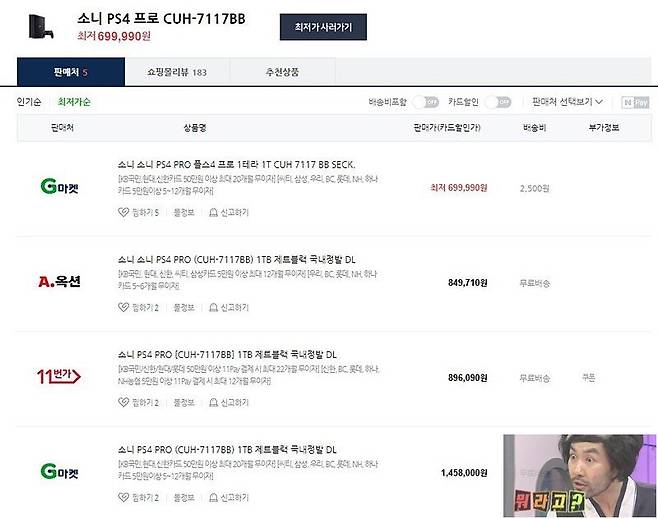Sort listings by 인기순

[x=29, y=102]
